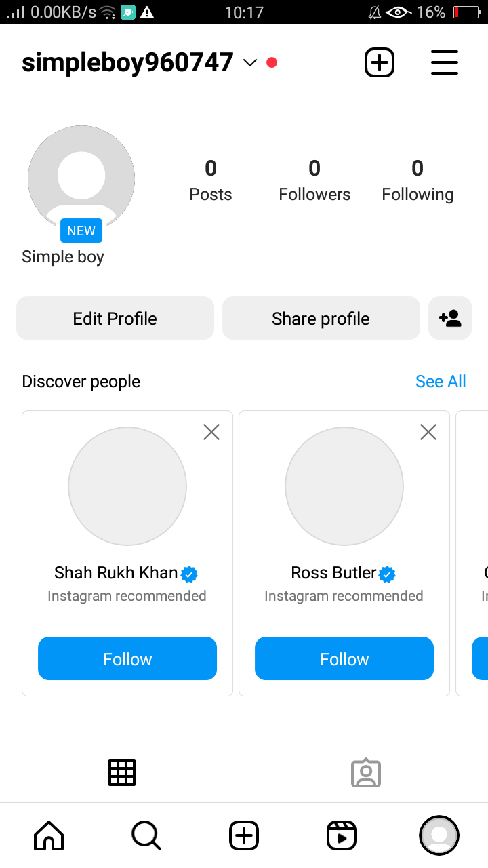Open the hamburger menu
488x868 pixels.
(x=445, y=63)
